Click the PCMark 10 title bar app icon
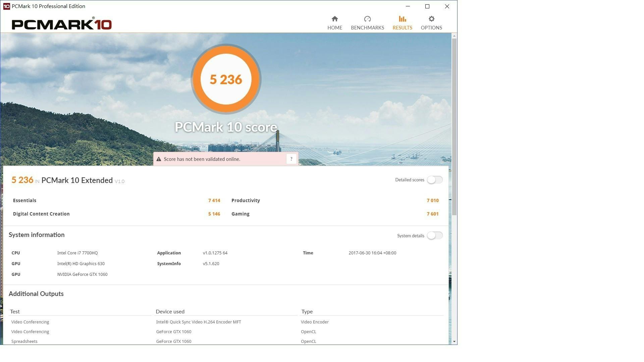Screen dimensions: 644x362 [x=6, y=6]
